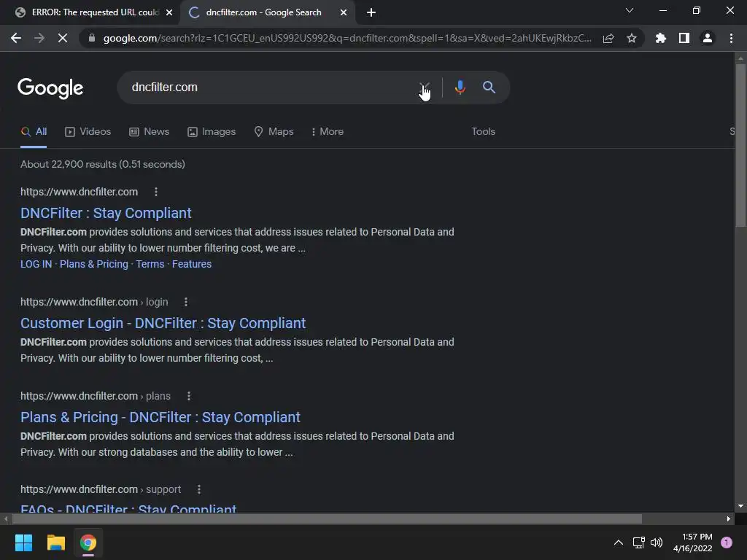The image size is (747, 560).
Task: Open options for the login result
Action: (x=186, y=302)
